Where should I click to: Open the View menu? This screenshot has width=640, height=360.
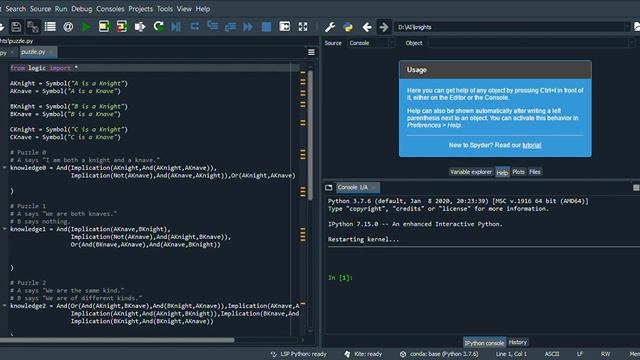(184, 9)
